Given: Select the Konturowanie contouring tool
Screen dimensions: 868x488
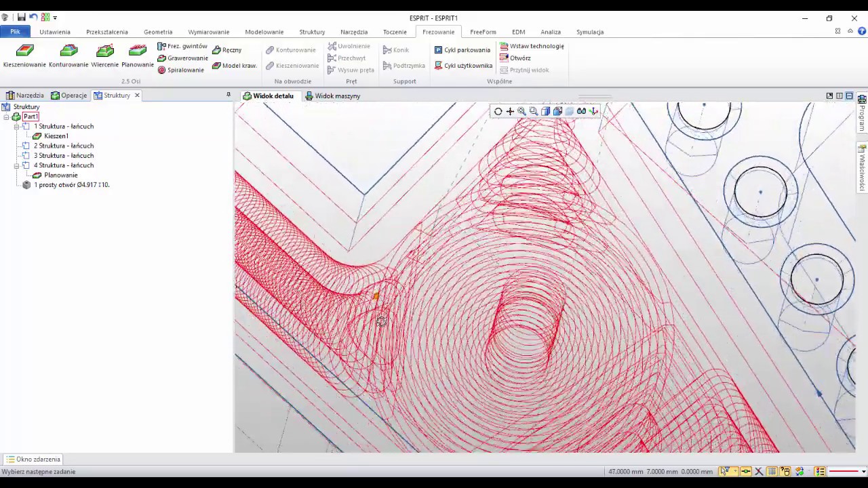Looking at the screenshot, I should click(68, 56).
